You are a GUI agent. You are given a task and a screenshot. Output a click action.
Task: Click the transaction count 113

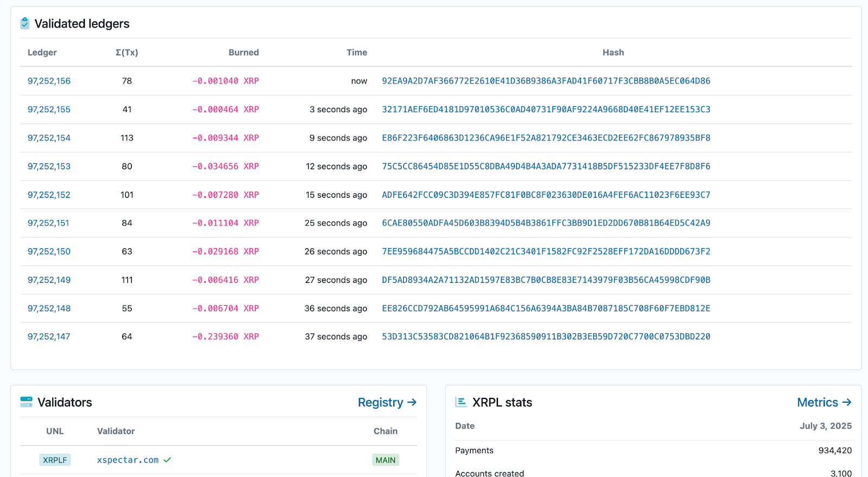click(x=127, y=138)
